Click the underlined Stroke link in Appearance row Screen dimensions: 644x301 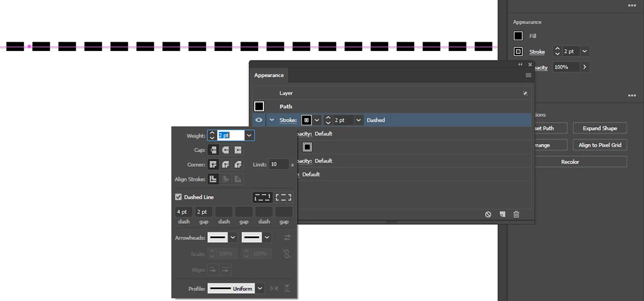tap(288, 120)
